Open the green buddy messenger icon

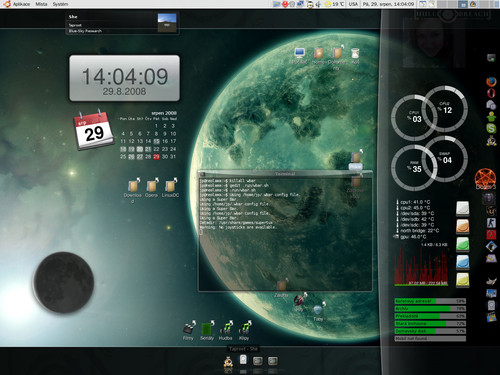pyautogui.click(x=491, y=117)
